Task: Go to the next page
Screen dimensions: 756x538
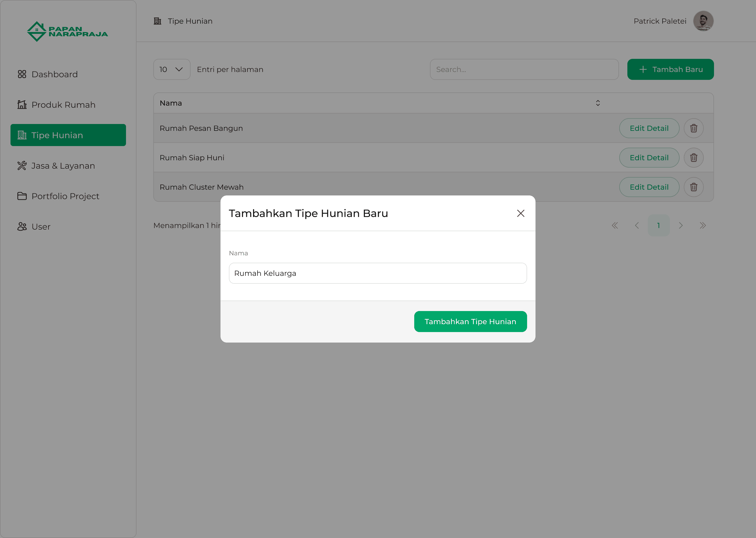Action: click(x=681, y=226)
